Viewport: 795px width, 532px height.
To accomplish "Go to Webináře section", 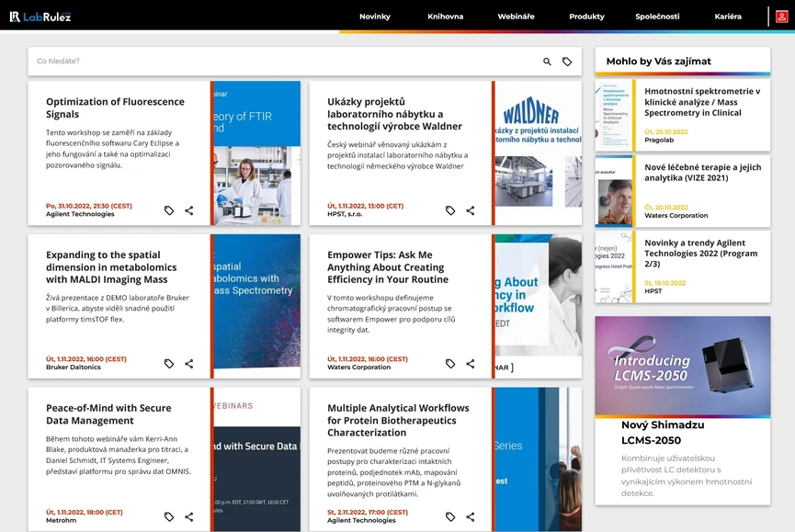I will pyautogui.click(x=516, y=17).
